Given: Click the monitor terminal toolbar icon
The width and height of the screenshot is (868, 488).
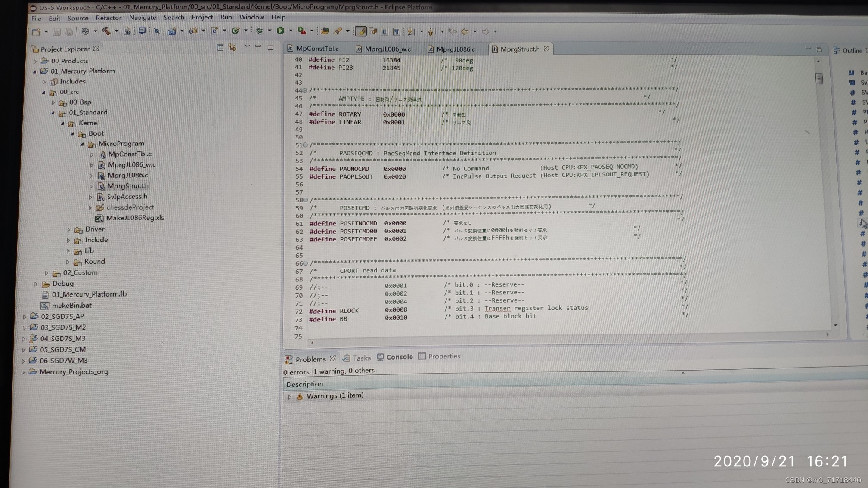Looking at the screenshot, I should click(142, 31).
